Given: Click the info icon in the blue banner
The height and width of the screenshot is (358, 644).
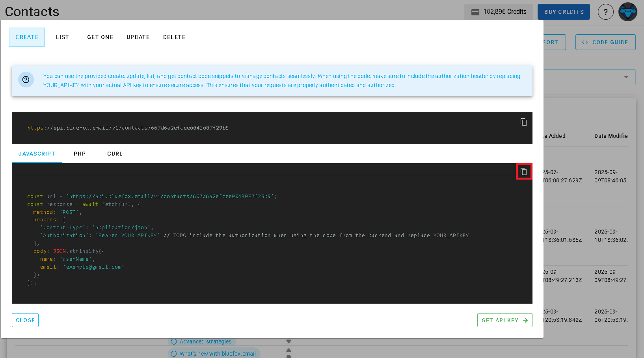Looking at the screenshot, I should [x=26, y=80].
